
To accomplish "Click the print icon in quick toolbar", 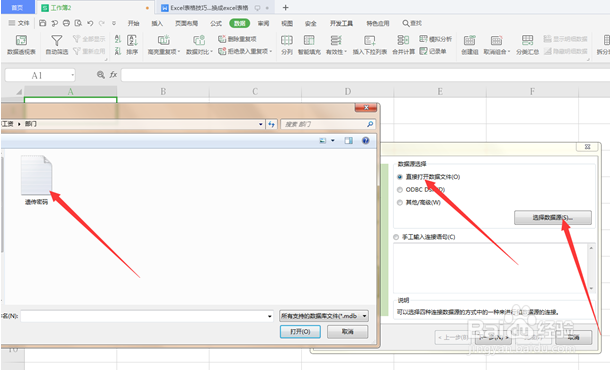I will pos(66,23).
